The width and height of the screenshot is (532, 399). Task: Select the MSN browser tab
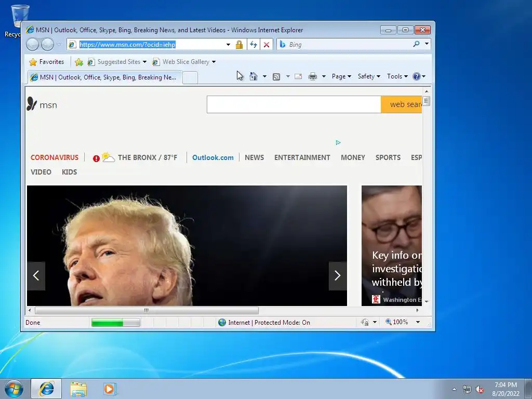tap(105, 77)
